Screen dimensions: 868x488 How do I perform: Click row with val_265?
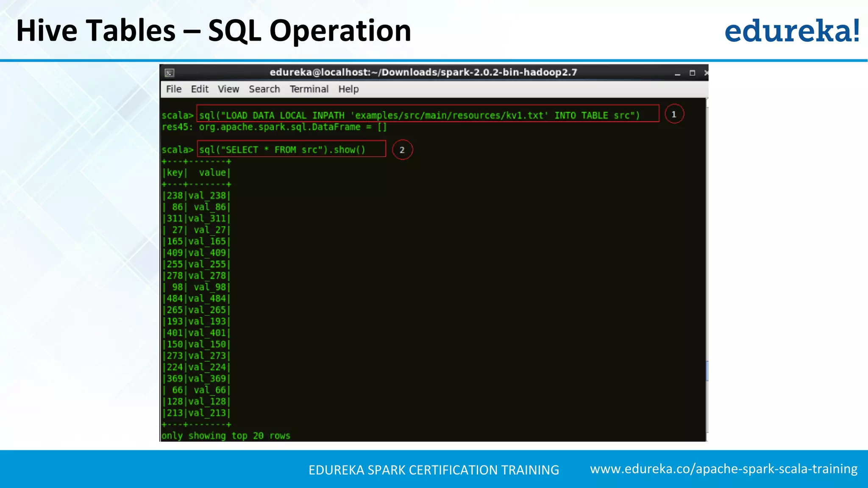pyautogui.click(x=196, y=310)
